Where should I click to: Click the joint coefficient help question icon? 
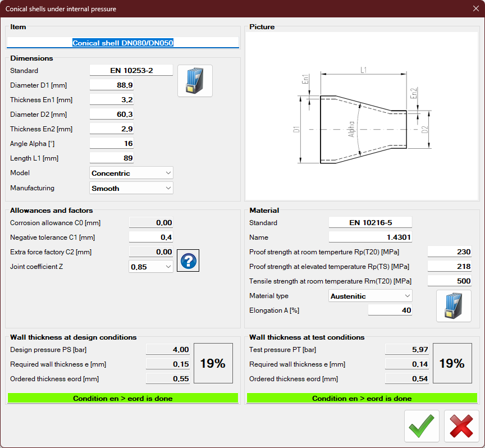point(188,261)
